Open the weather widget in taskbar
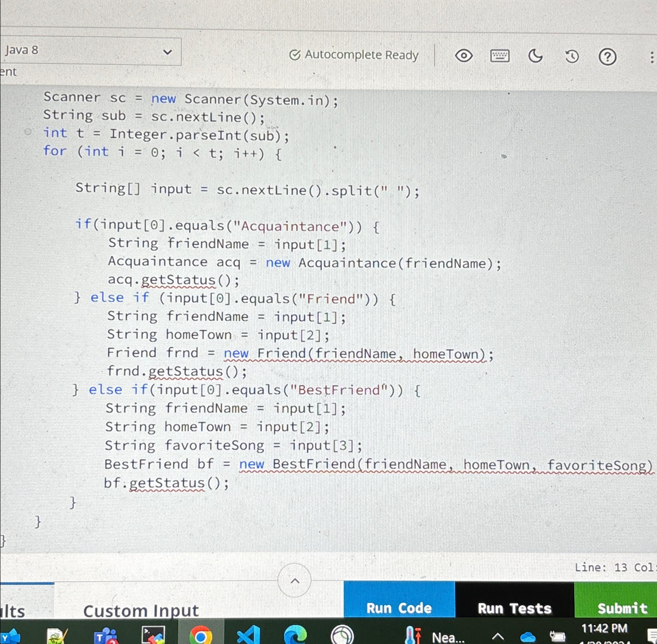657x644 pixels. (x=435, y=636)
